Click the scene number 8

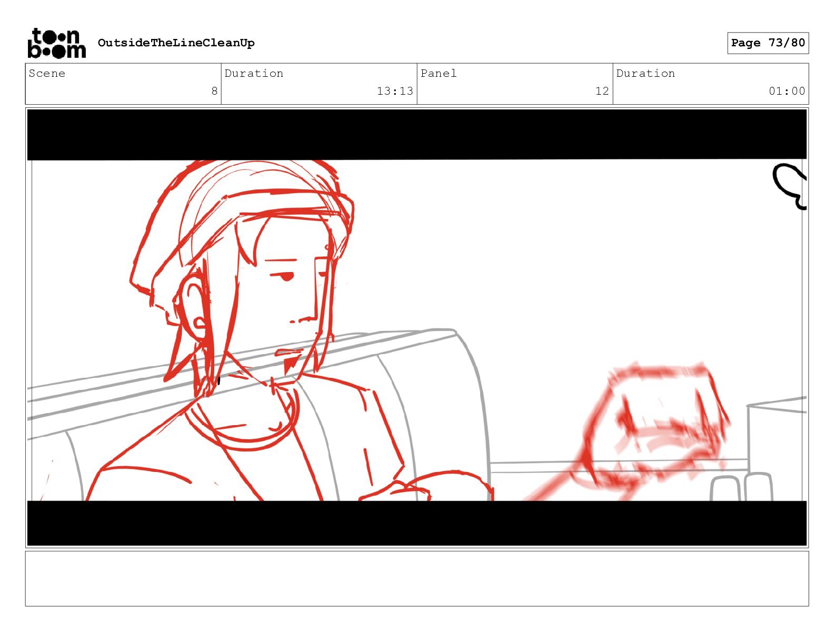(x=214, y=91)
